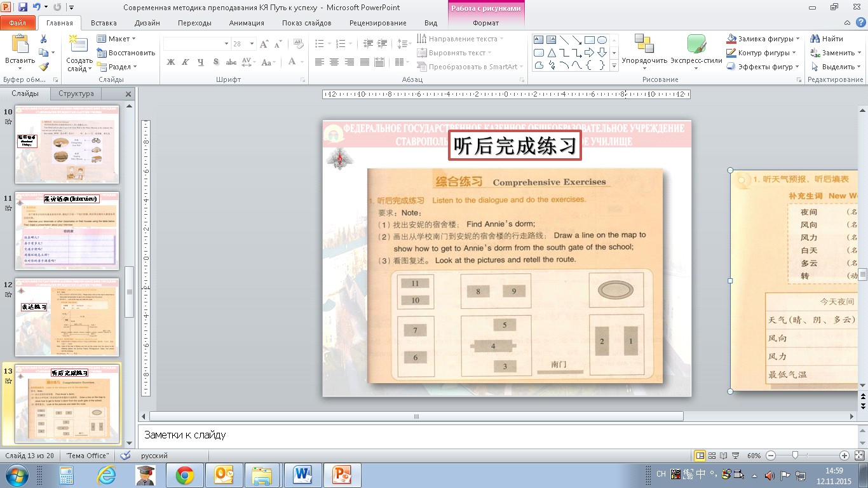Click the spell check icon in status bar
This screenshot has height=488, width=868.
click(125, 456)
